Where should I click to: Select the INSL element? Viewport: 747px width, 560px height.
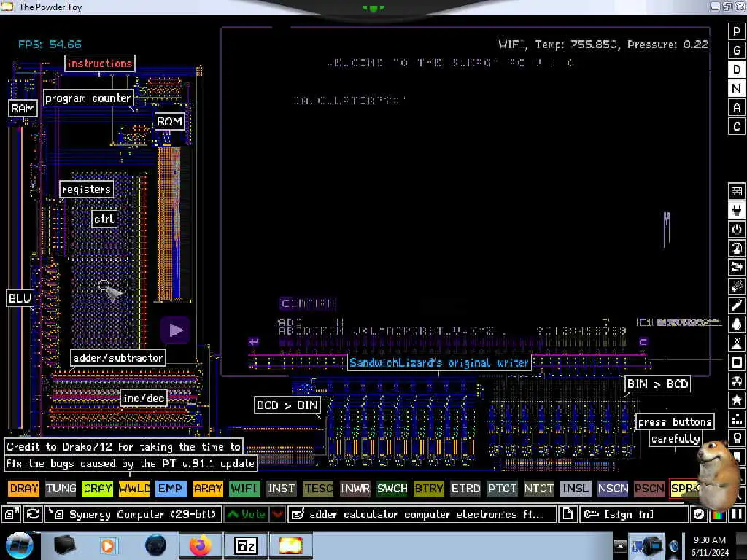[x=576, y=489]
